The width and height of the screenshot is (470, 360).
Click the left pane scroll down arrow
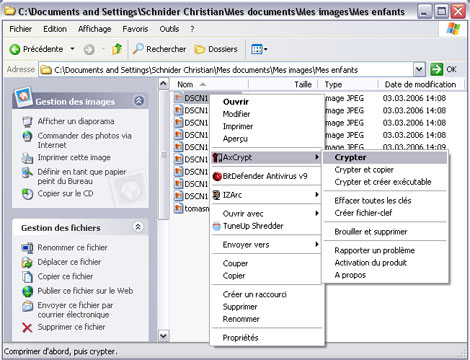(x=163, y=335)
